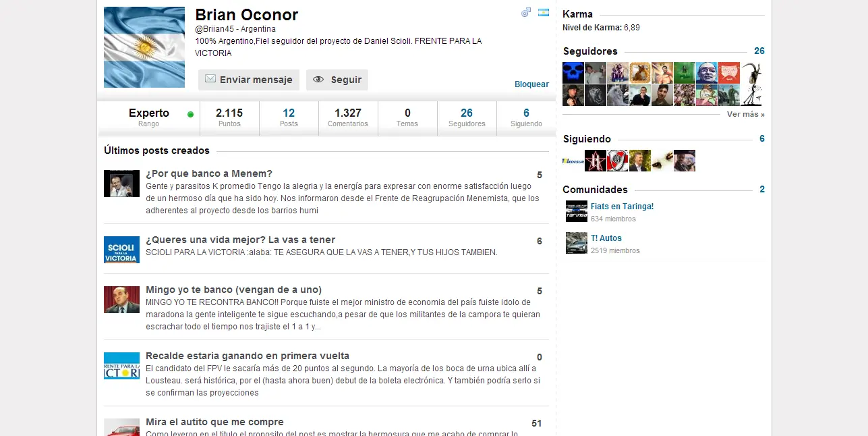
Task: Open the man in suit avatar in Siguiendo
Action: (x=640, y=161)
